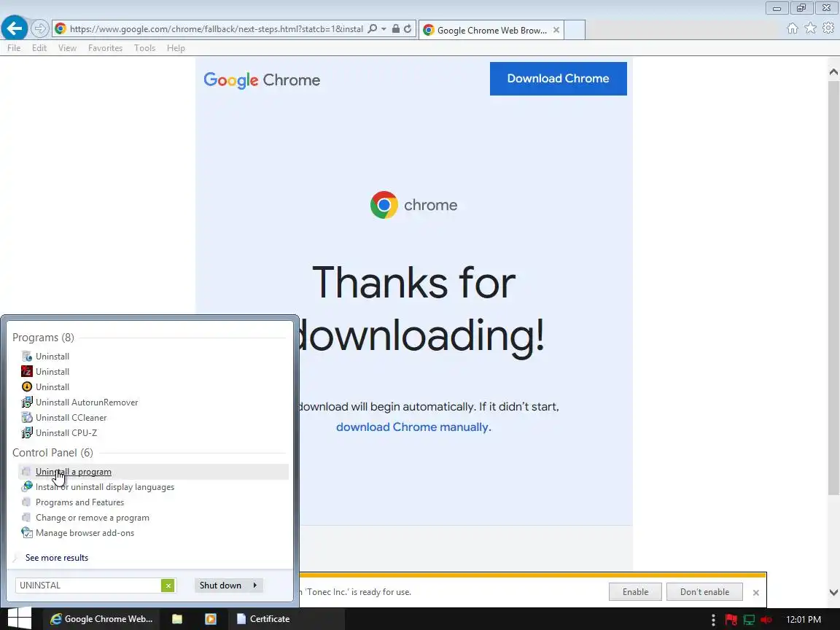The height and width of the screenshot is (630, 840).
Task: Open Uninstall CPU-Z
Action: pyautogui.click(x=66, y=433)
